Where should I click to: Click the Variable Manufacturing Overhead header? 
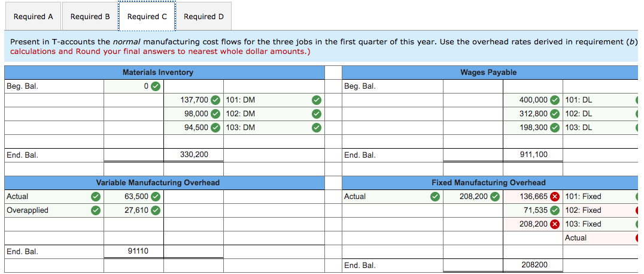coord(164,182)
